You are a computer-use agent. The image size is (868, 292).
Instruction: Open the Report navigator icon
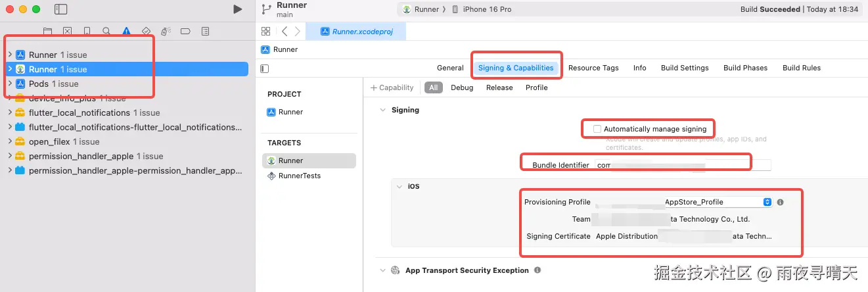(205, 31)
